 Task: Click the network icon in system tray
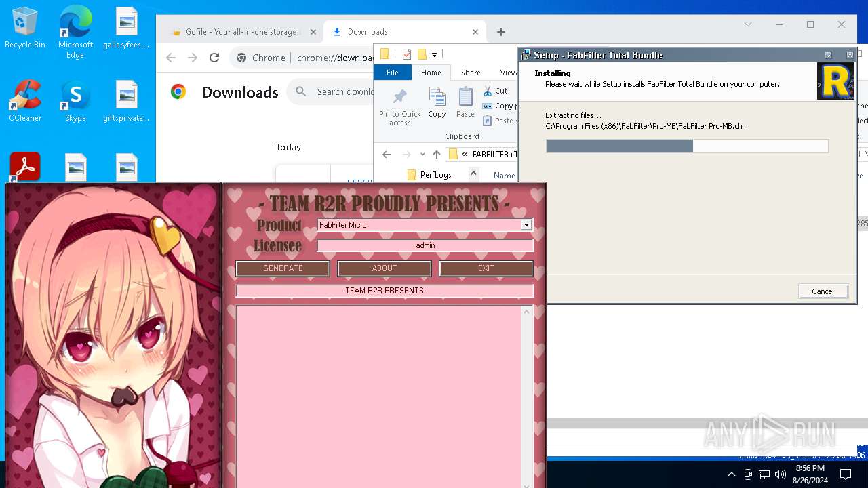(764, 474)
